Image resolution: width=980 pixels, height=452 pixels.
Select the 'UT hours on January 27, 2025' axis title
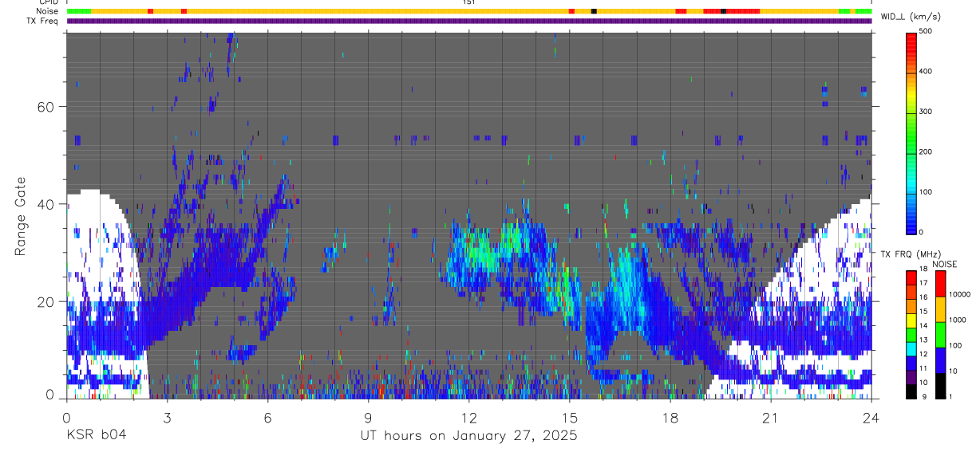(x=468, y=436)
